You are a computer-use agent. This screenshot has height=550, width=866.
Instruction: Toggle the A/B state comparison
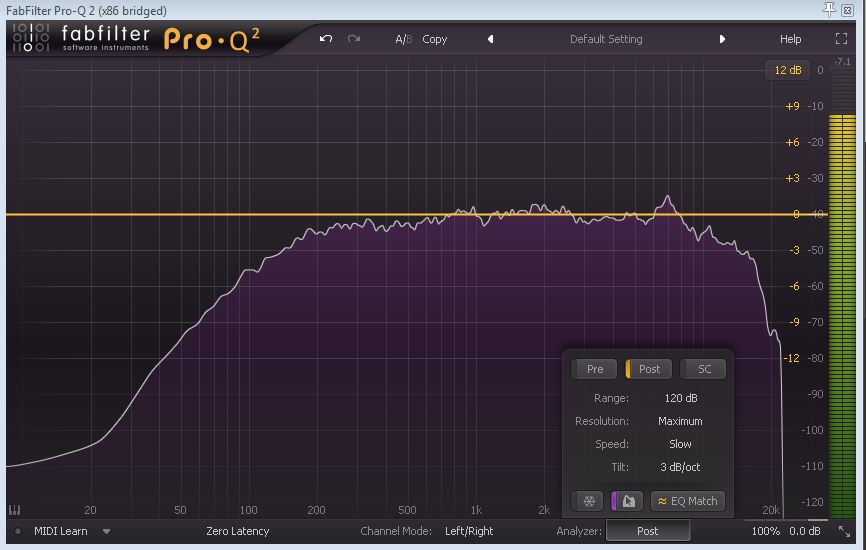[404, 39]
